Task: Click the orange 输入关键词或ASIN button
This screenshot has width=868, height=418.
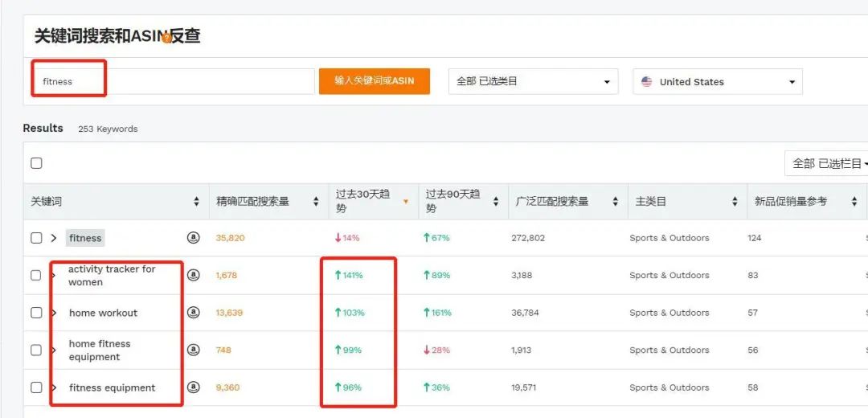Action: point(375,80)
